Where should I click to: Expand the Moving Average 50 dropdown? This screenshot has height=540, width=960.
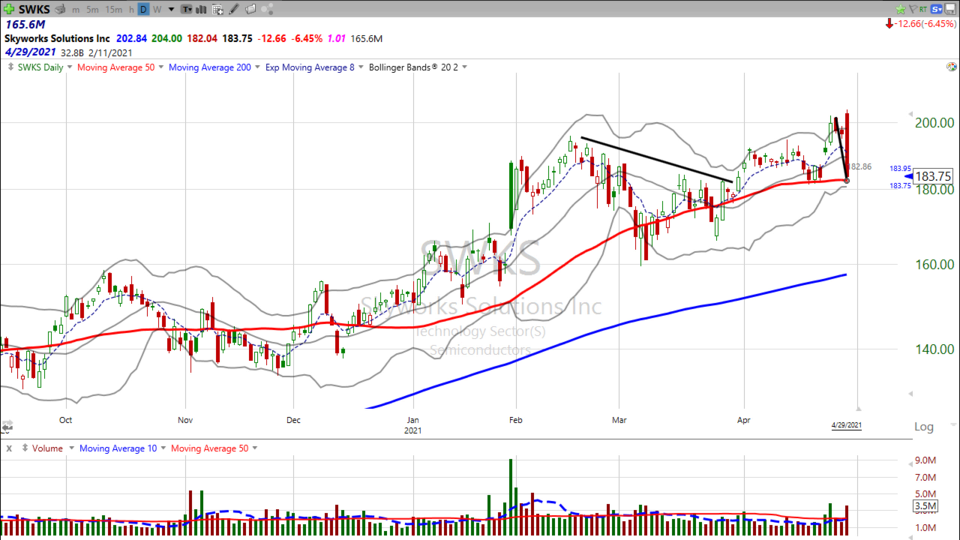tap(159, 67)
